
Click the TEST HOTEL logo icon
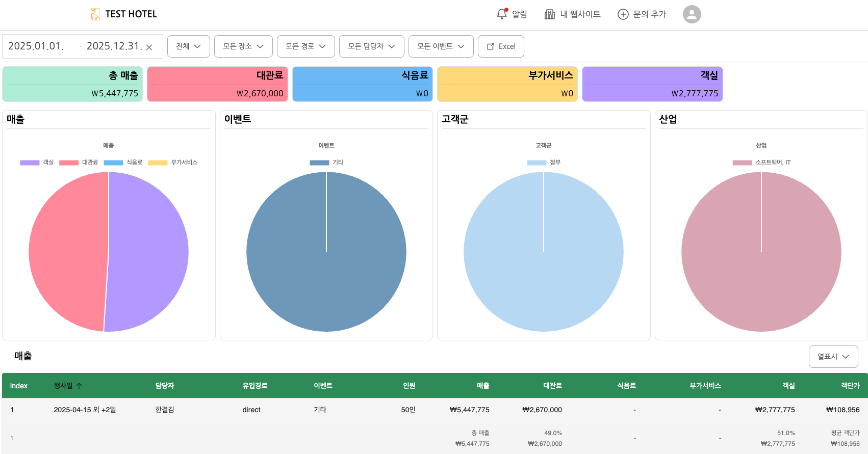pos(95,14)
